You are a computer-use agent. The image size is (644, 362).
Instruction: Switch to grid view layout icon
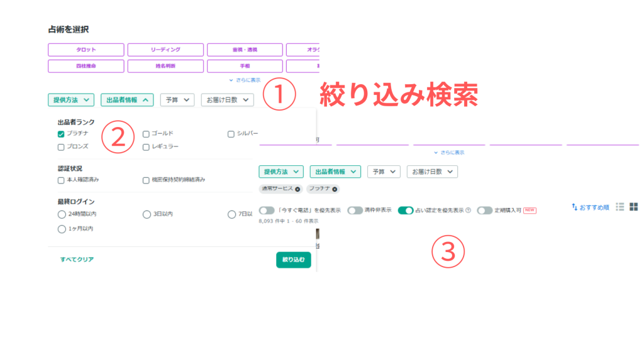pos(634,207)
